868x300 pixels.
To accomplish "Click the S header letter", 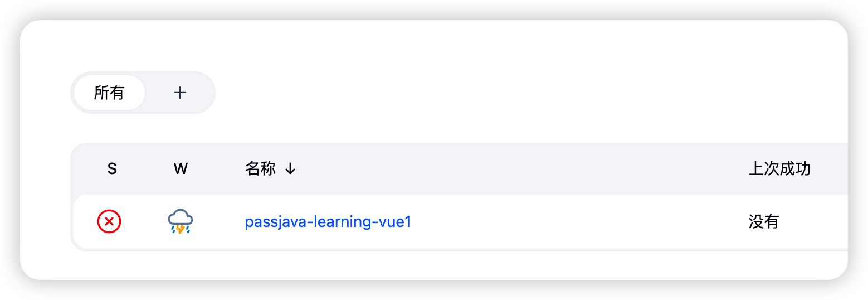I will point(112,169).
